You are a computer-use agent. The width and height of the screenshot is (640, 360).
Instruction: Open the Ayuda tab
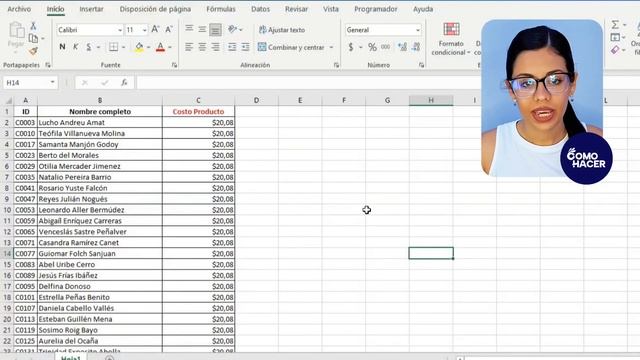coord(423,9)
